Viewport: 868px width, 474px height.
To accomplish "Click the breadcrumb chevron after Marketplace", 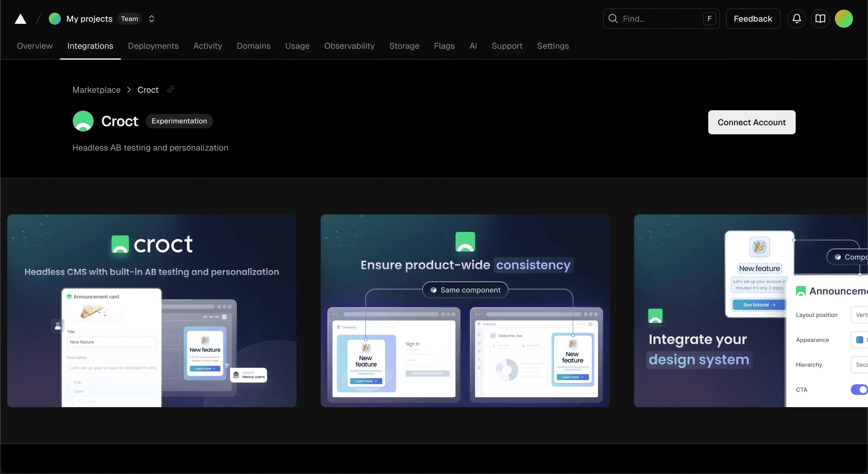I will [129, 90].
